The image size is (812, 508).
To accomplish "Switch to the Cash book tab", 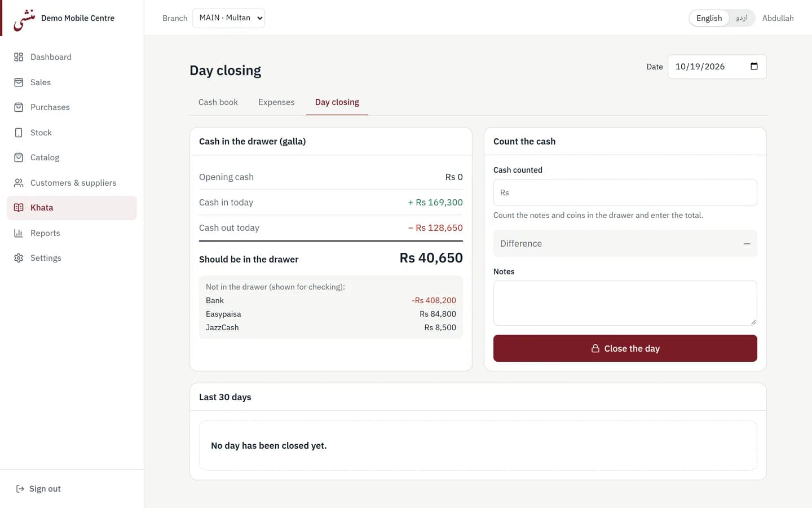I will coord(218,102).
